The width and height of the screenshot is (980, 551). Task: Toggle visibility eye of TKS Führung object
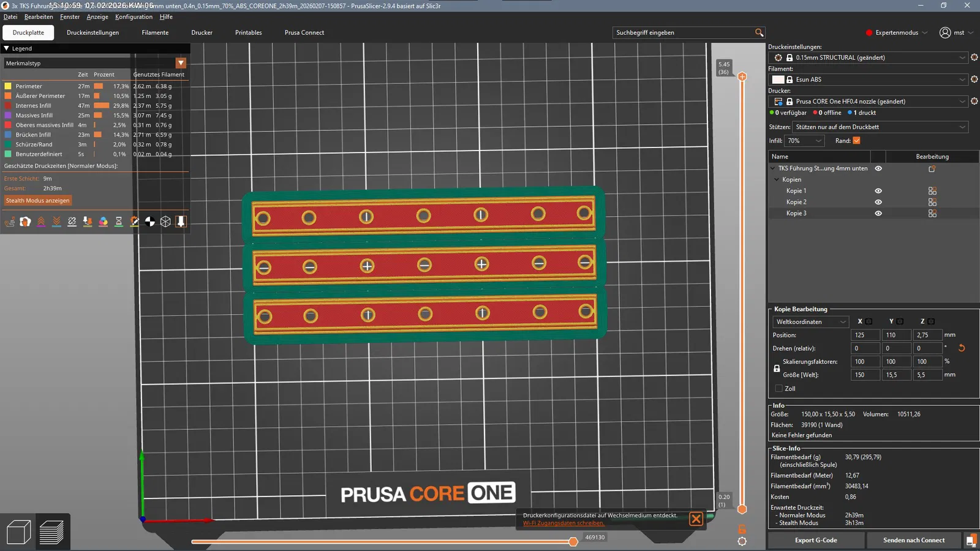coord(878,168)
